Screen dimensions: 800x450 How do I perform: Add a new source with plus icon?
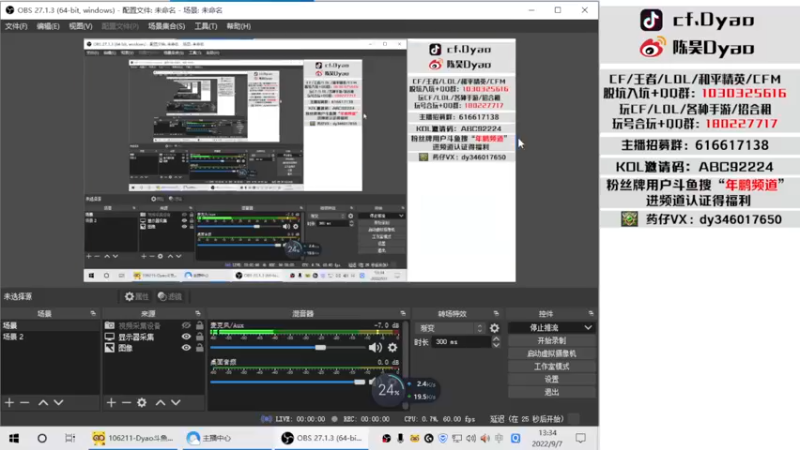[x=111, y=403]
